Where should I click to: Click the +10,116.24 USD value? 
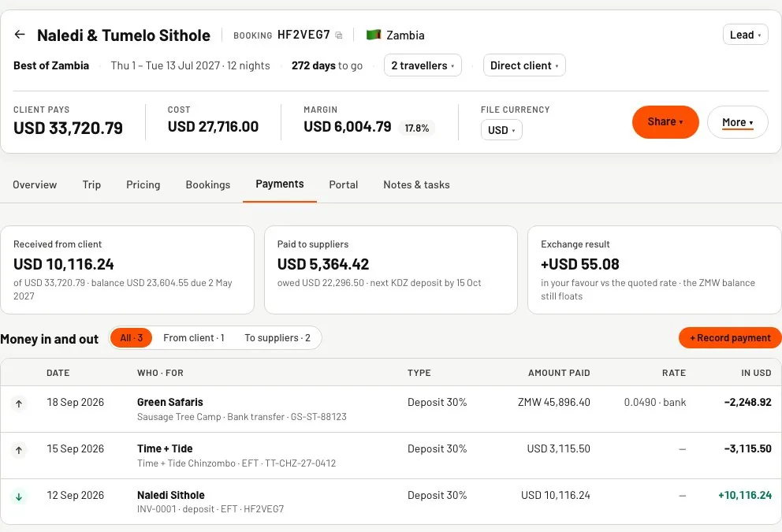(x=745, y=495)
